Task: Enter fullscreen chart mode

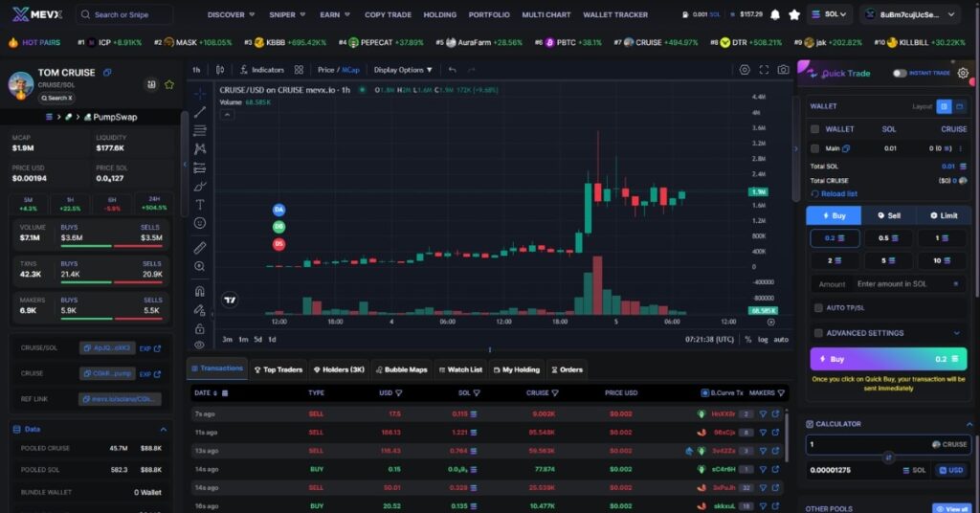Action: click(764, 70)
